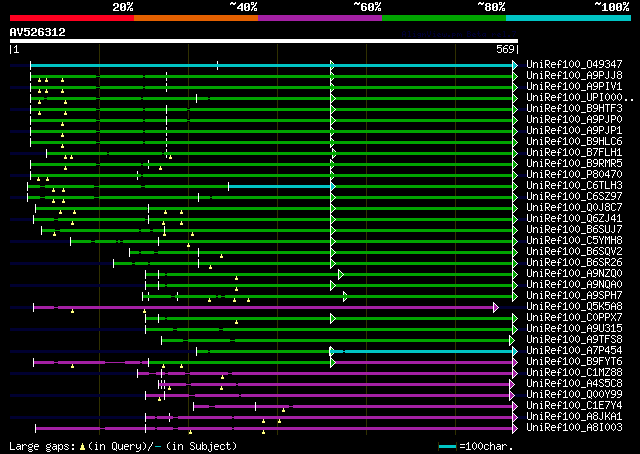640x454 pixels.
Task: Select the UniRef100_A4S5C8 label
Action: click(574, 384)
